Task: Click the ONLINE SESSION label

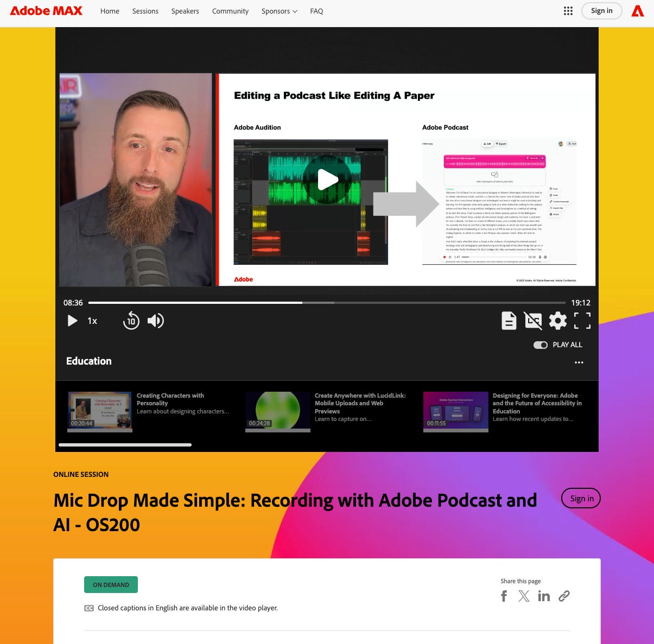Action: (81, 474)
